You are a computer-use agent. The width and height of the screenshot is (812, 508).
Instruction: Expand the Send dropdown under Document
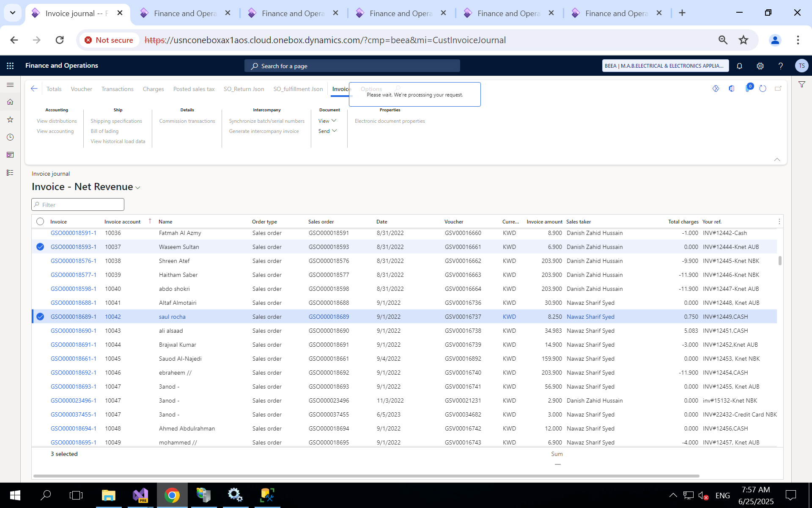click(327, 131)
